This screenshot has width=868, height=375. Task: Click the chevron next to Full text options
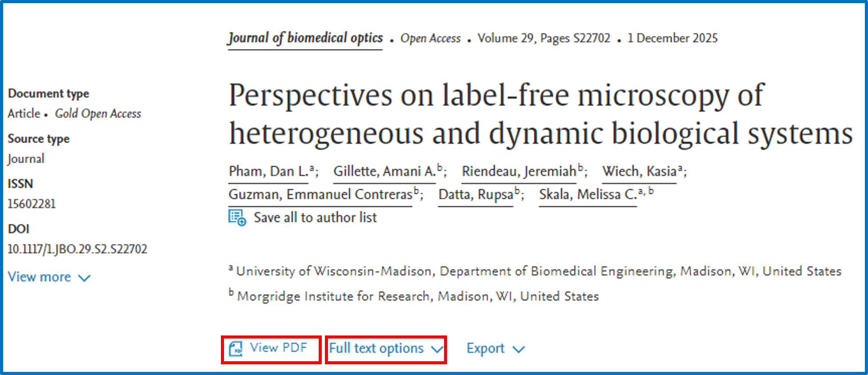(437, 350)
